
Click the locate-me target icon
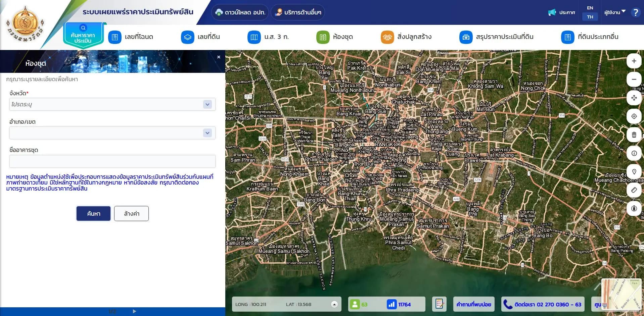[x=634, y=116]
